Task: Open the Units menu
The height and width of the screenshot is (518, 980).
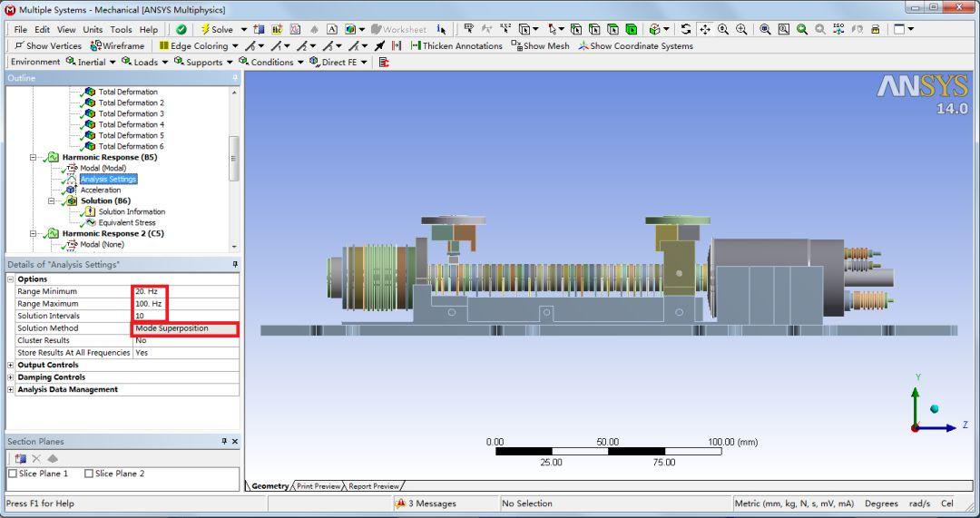Action: point(93,29)
